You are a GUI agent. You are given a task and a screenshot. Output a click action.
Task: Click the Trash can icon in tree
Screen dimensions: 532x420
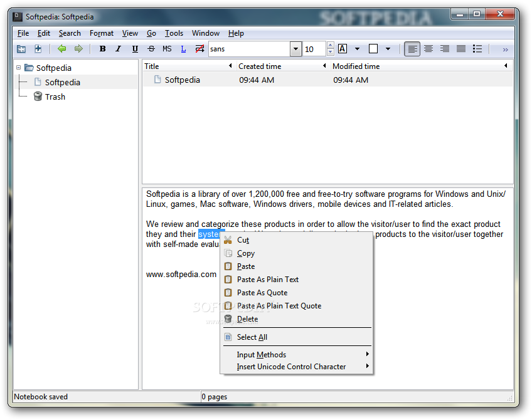[x=38, y=97]
